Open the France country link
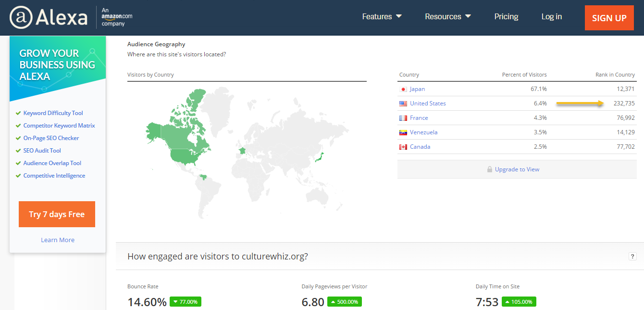 coord(419,118)
